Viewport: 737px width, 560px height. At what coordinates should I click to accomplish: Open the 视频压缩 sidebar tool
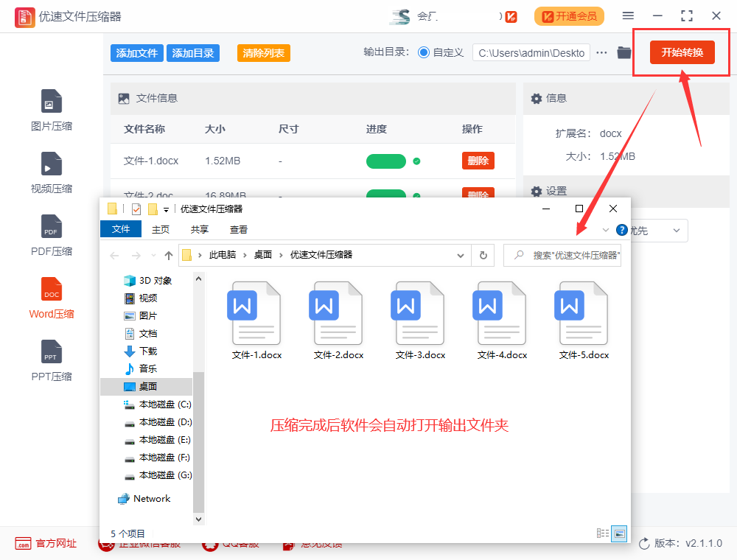tap(52, 172)
